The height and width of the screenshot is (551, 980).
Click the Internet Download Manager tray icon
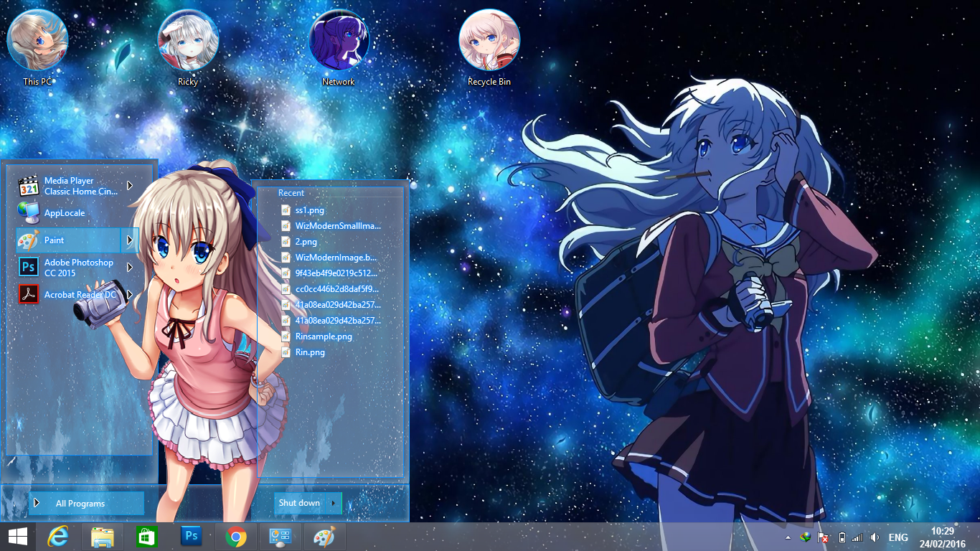[806, 537]
